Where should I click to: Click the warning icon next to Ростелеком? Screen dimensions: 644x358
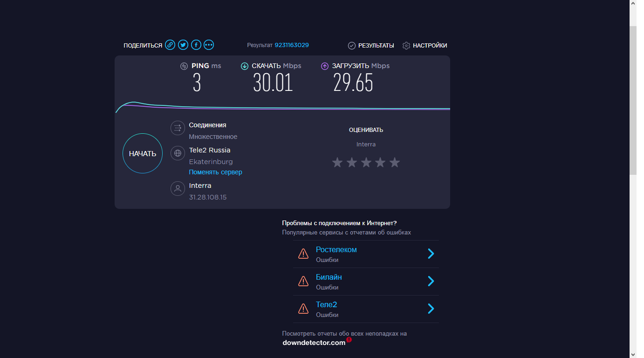[303, 254]
